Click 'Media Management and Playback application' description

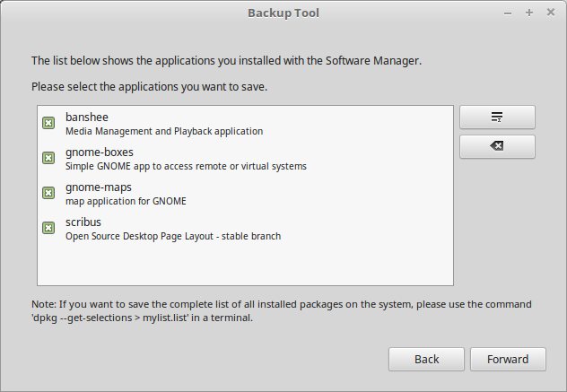(164, 131)
